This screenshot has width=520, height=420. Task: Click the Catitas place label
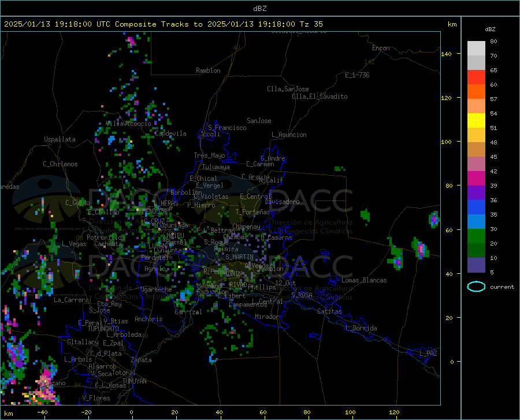(x=330, y=311)
